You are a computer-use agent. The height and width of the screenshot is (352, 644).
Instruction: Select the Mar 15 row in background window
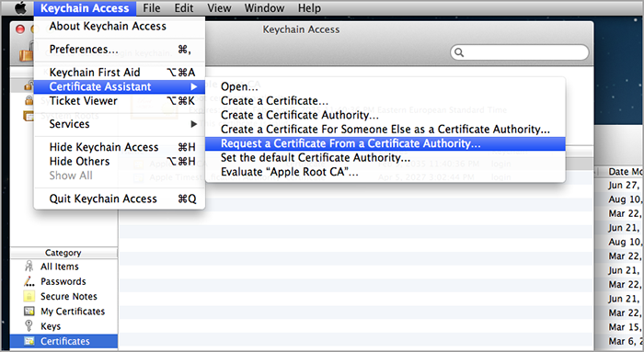(619, 327)
